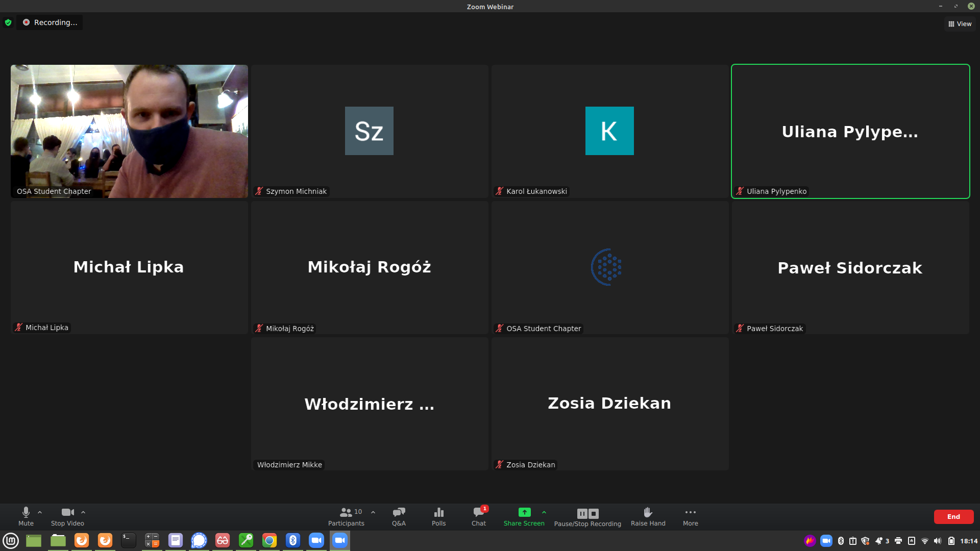This screenshot has width=980, height=551.
Task: Open the Participants panel icon
Action: (x=344, y=513)
